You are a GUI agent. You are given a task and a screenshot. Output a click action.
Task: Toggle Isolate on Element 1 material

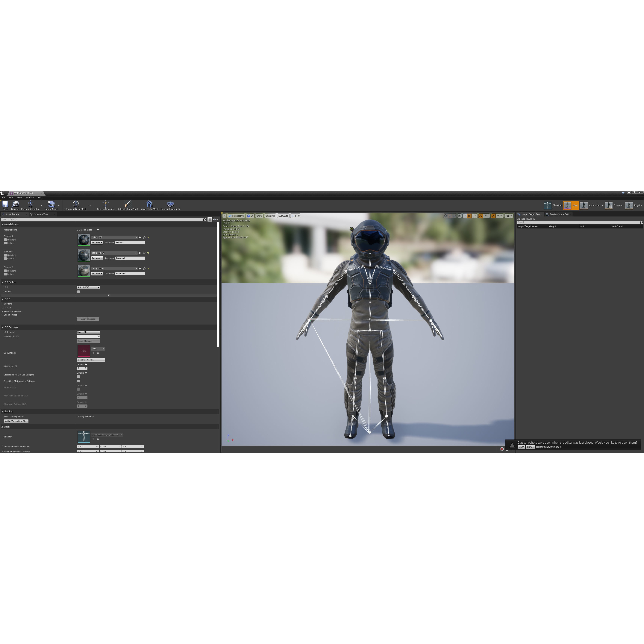5,259
